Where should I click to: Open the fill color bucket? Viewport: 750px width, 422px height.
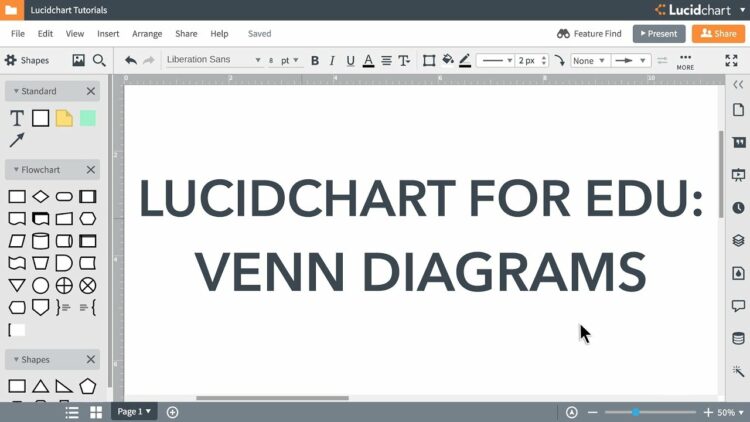pos(448,60)
